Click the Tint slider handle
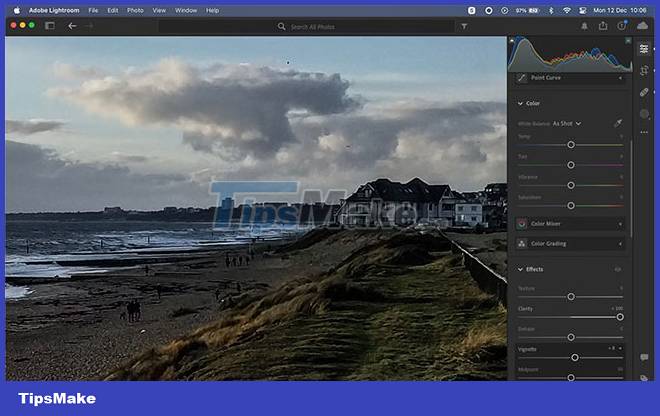660x416 pixels. tap(571, 165)
